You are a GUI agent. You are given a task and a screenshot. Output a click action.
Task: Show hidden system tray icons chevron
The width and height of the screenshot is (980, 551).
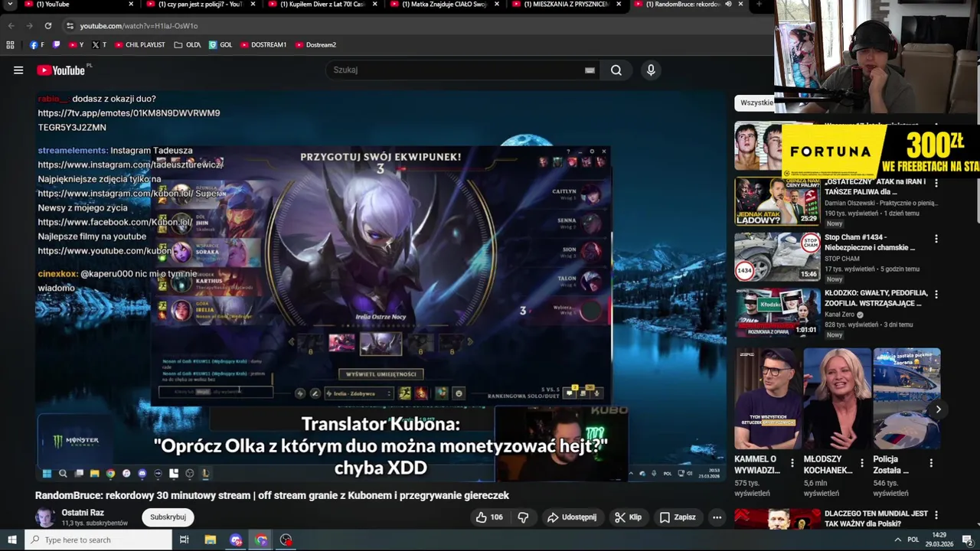coord(898,540)
